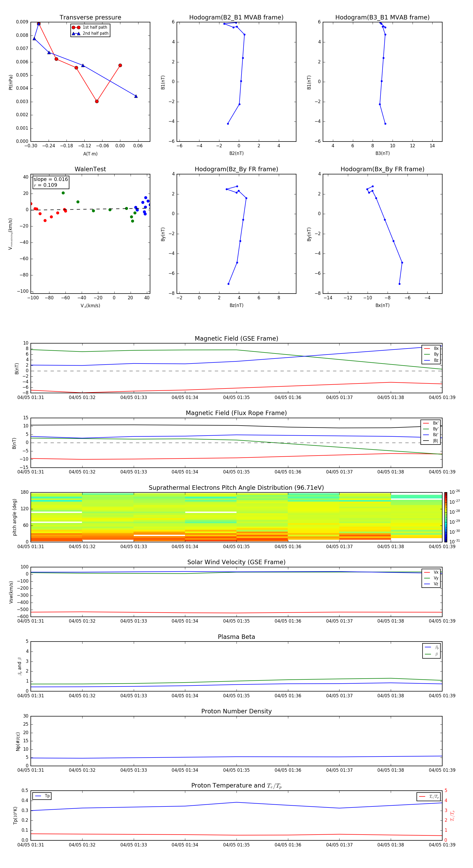Click the βp entry in Plasma Beta legend

point(432,647)
